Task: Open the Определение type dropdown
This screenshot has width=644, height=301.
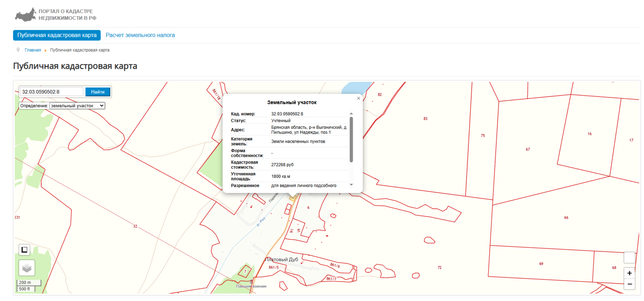Action: tap(77, 106)
